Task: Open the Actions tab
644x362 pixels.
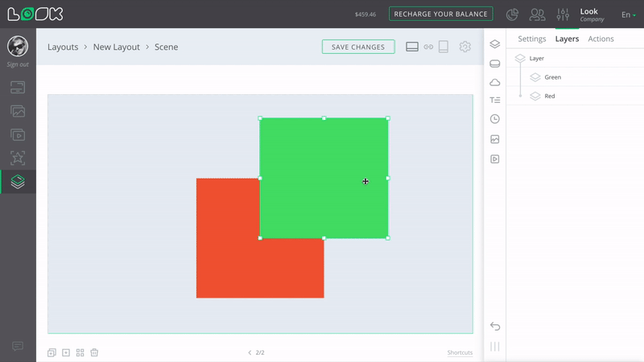Action: click(601, 39)
